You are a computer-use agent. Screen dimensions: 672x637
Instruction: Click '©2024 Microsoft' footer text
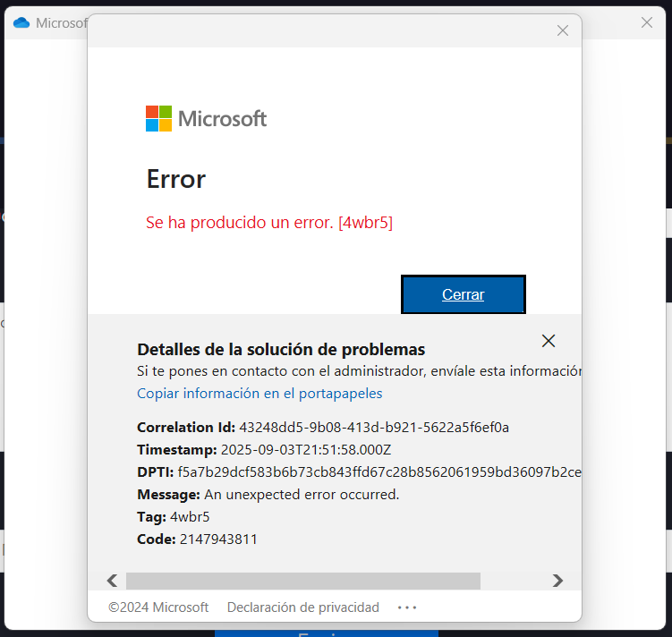pyautogui.click(x=158, y=607)
